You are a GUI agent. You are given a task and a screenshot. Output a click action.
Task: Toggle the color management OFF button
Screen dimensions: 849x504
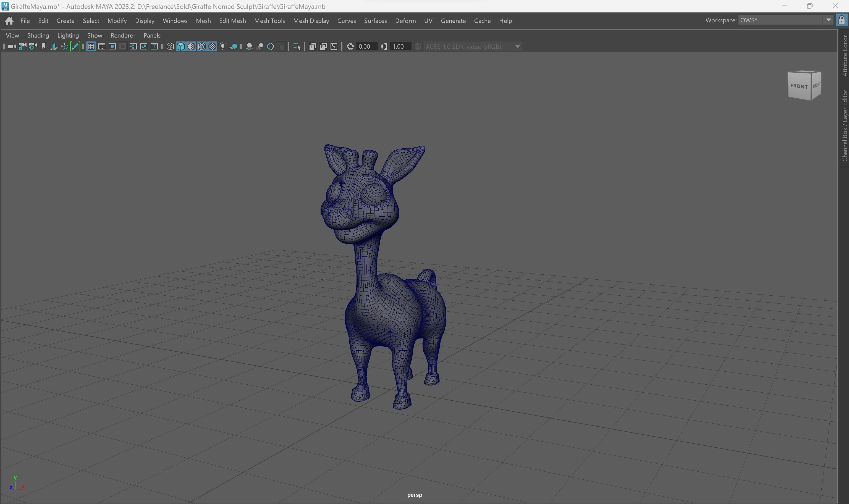coord(418,46)
